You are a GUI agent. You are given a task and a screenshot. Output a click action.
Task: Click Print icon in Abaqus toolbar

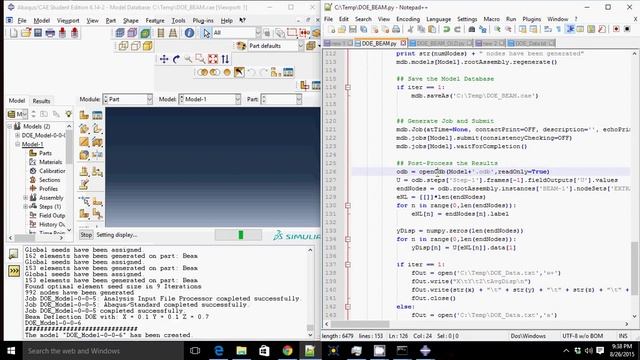pos(50,33)
